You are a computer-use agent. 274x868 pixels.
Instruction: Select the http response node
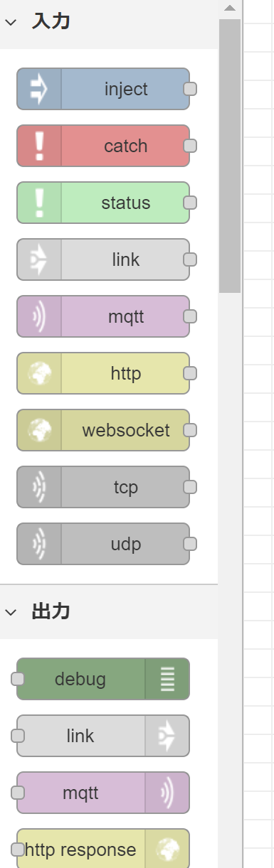coord(103,848)
